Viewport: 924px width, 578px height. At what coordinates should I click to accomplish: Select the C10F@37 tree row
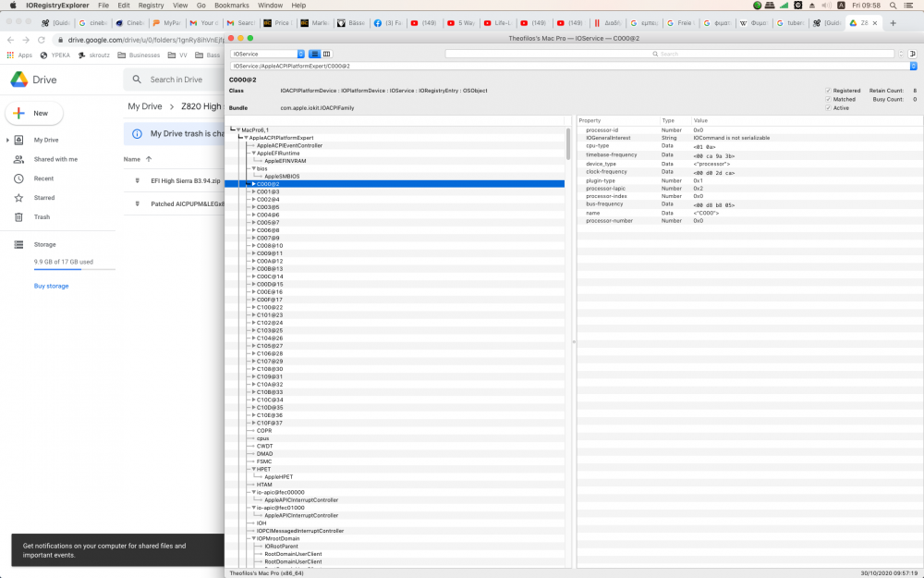395,423
